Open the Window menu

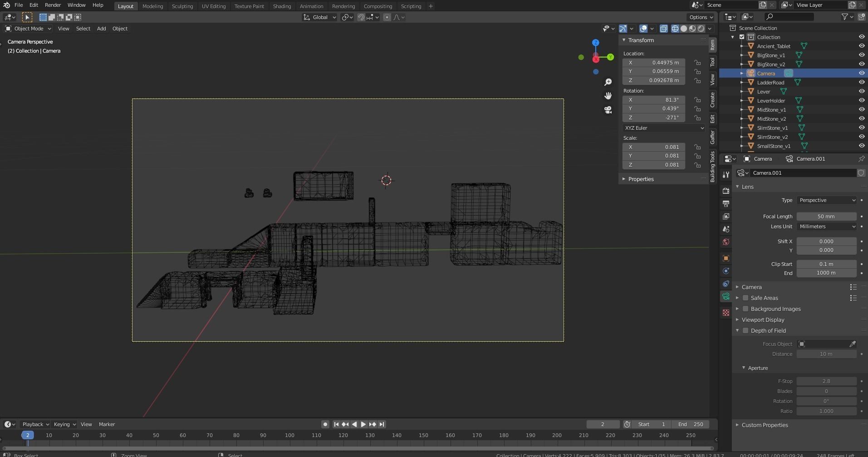[x=76, y=5]
